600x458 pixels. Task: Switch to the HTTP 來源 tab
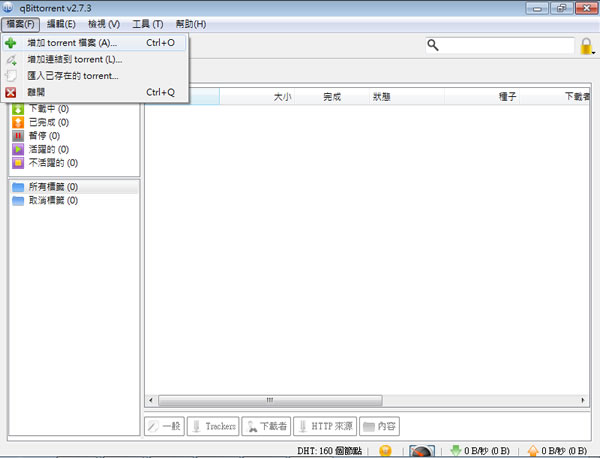pyautogui.click(x=325, y=426)
